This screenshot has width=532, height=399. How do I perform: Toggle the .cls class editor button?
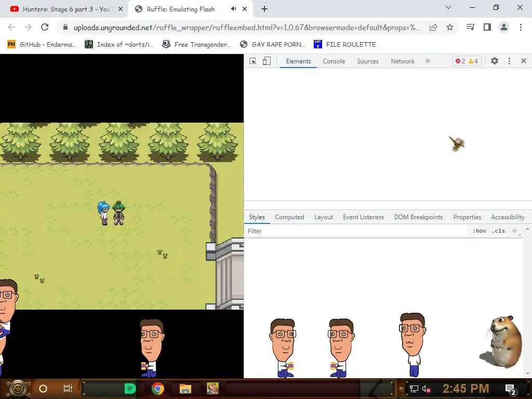[x=498, y=231]
